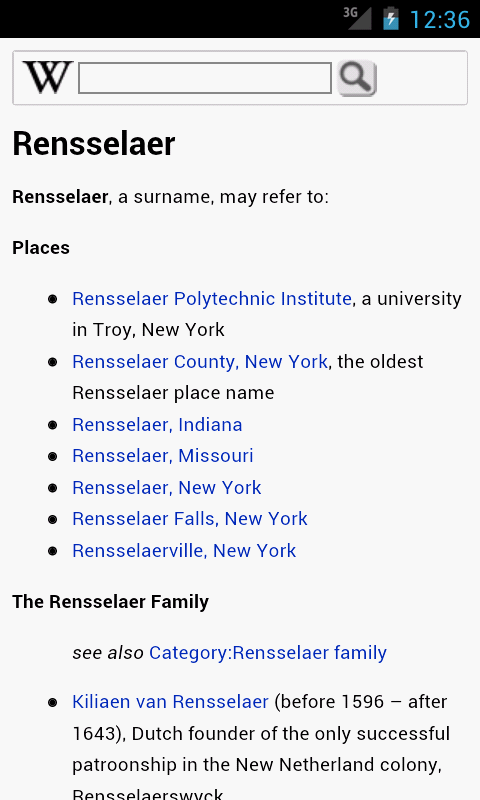Focus the Wikipedia search text field
Image resolution: width=480 pixels, height=800 pixels.
[205, 78]
